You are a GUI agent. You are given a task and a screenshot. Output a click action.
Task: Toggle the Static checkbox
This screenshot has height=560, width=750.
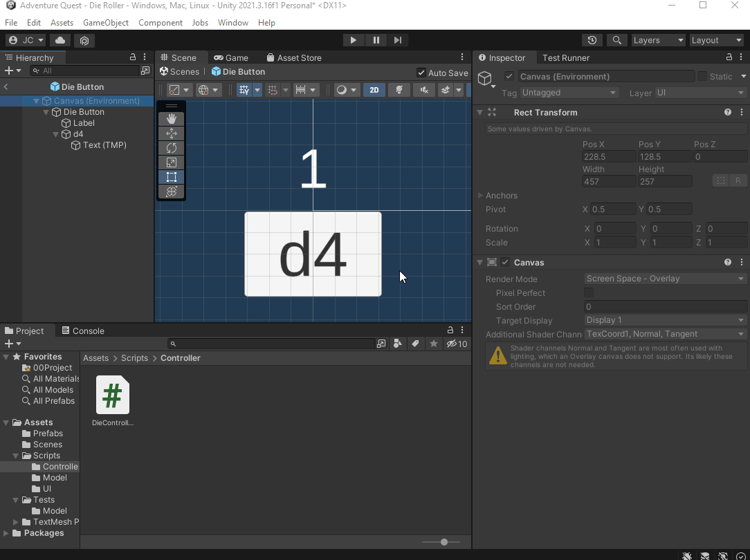[702, 77]
